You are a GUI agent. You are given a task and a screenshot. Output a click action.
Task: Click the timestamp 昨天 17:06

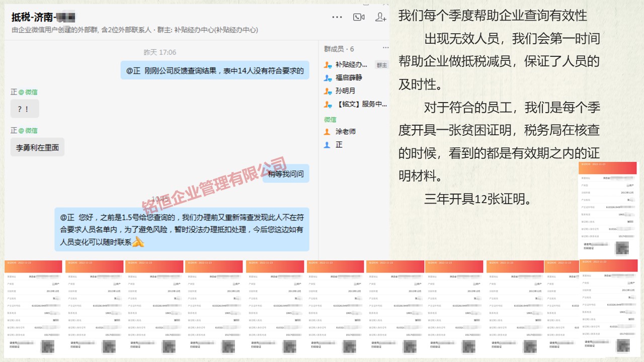(160, 52)
